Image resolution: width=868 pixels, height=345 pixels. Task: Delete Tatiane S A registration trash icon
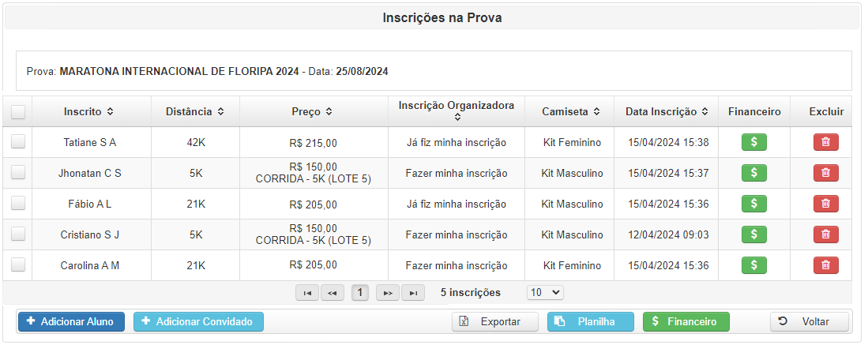825,142
